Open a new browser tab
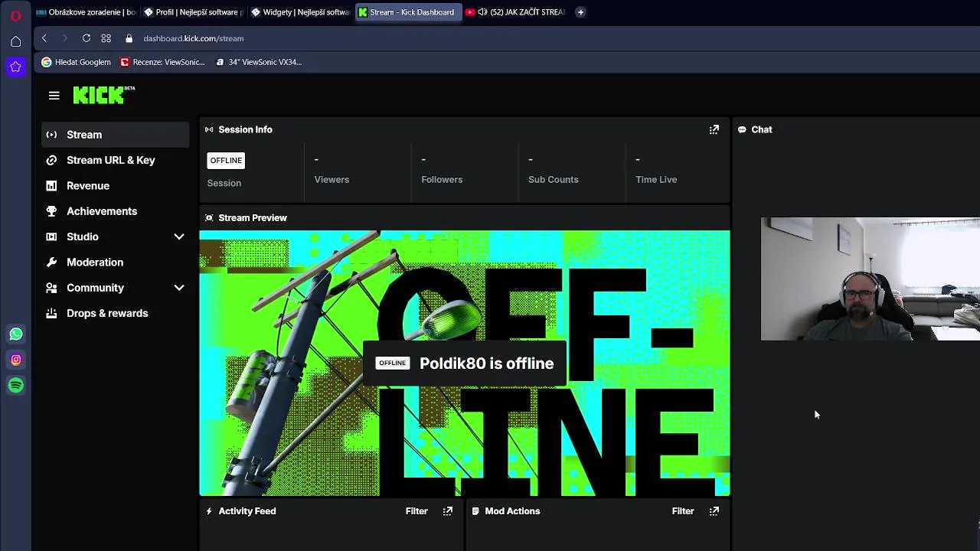 coord(580,12)
